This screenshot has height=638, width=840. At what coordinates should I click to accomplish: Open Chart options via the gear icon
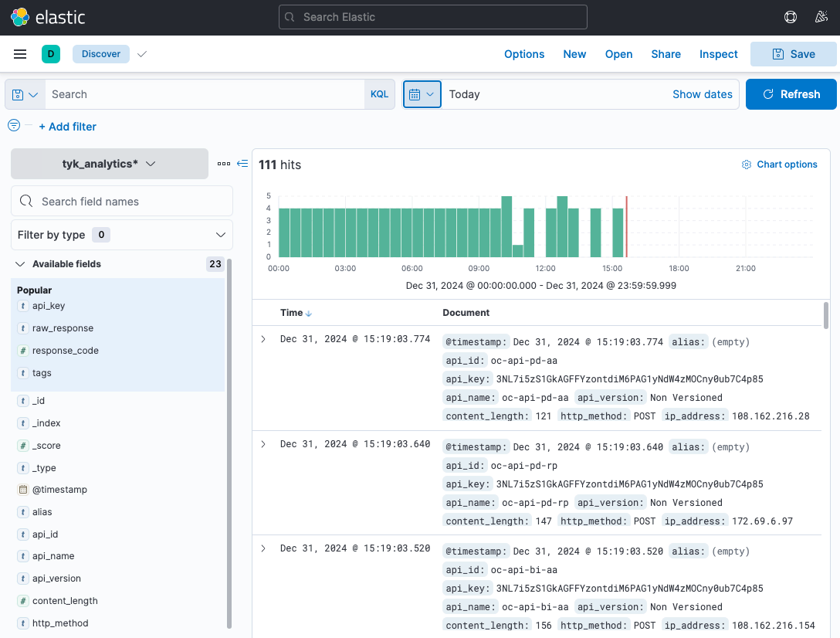tap(746, 164)
